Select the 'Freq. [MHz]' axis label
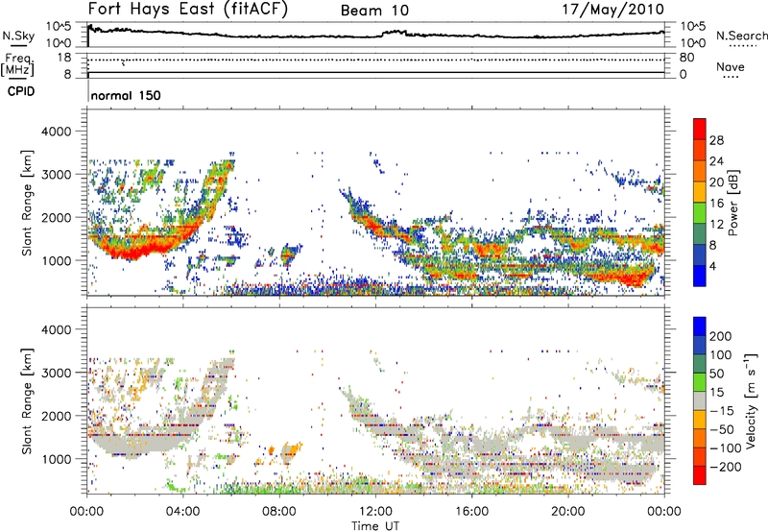The width and height of the screenshot is (768, 532). tap(17, 65)
